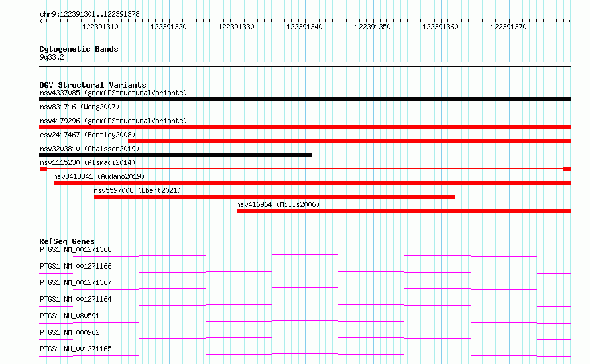Select ruler position 122391320

point(168,27)
